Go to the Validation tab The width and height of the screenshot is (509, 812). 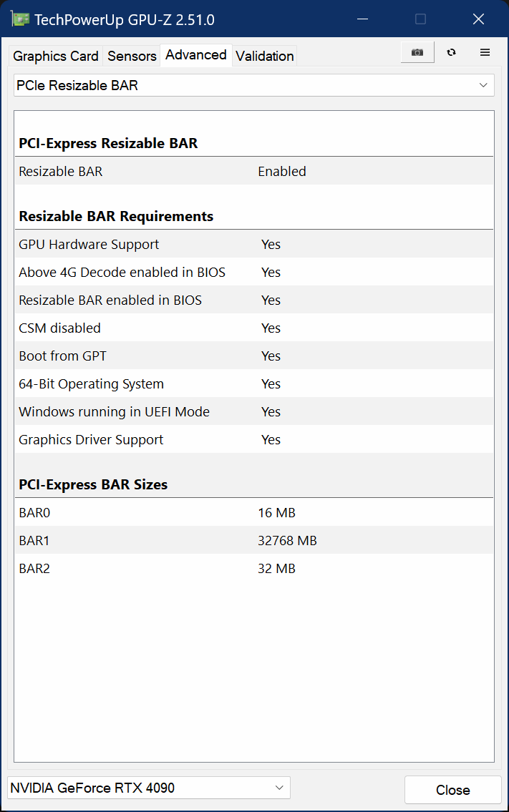tap(265, 56)
